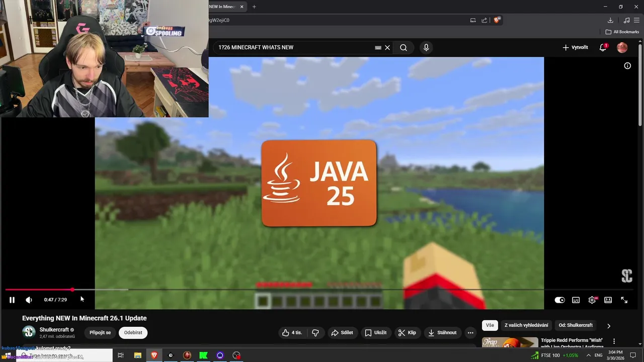Open the All Bookmarks folder
Viewport: 644px width, 362px height.
click(622, 32)
